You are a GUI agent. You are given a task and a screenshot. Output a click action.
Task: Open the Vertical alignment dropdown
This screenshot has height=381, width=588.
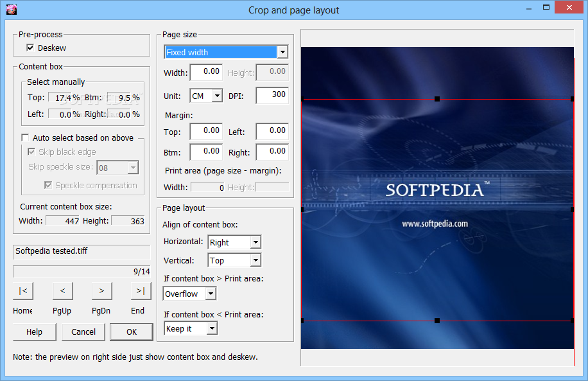pyautogui.click(x=255, y=260)
